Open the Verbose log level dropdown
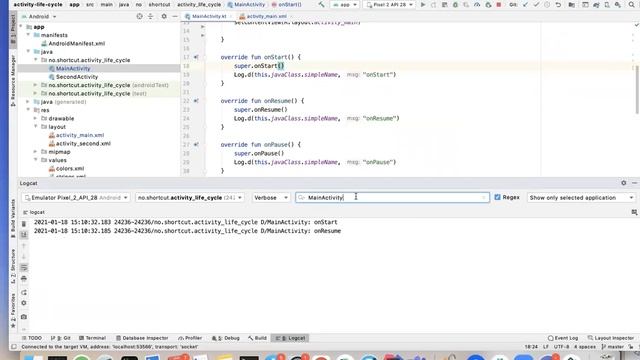This screenshot has width=640, height=360. pos(271,198)
